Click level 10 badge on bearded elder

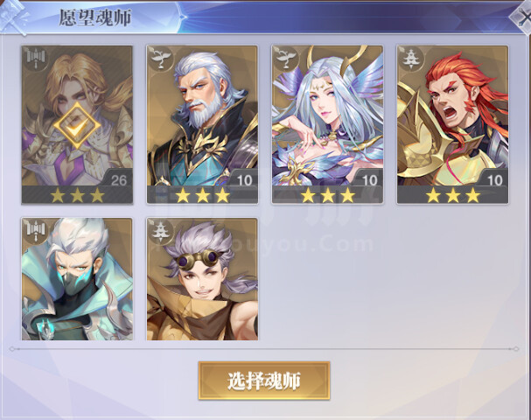(x=244, y=180)
